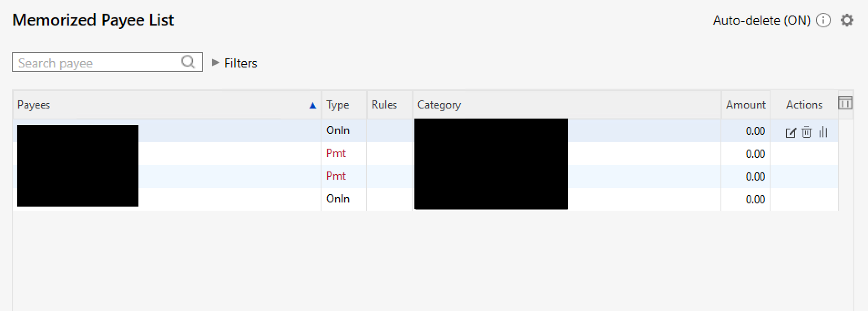Click the Auto-delete info icon

pyautogui.click(x=823, y=21)
